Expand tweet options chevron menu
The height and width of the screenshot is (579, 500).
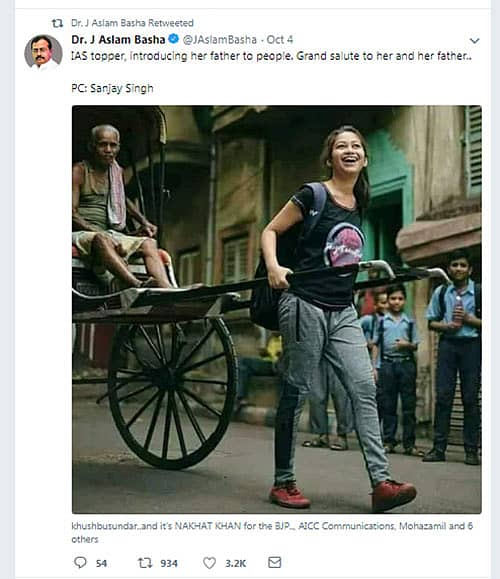point(475,40)
